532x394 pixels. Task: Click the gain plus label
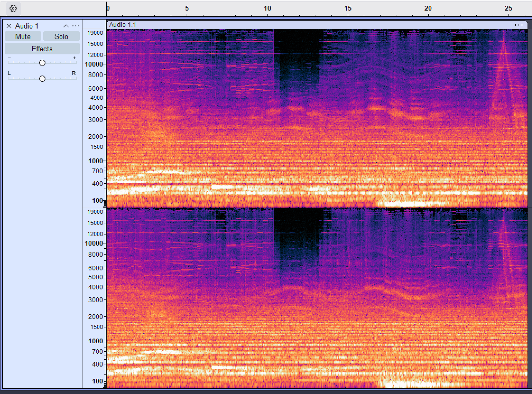pos(74,58)
